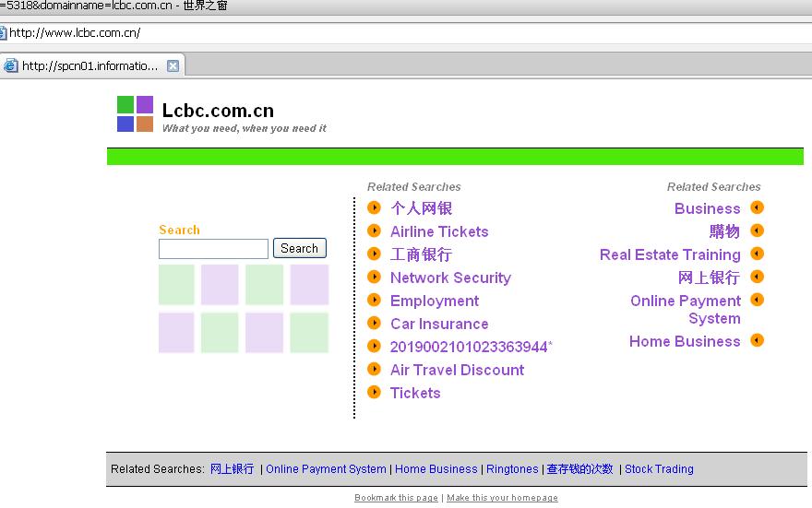The height and width of the screenshot is (508, 812).
Task: Focus the search text box
Action: [213, 249]
